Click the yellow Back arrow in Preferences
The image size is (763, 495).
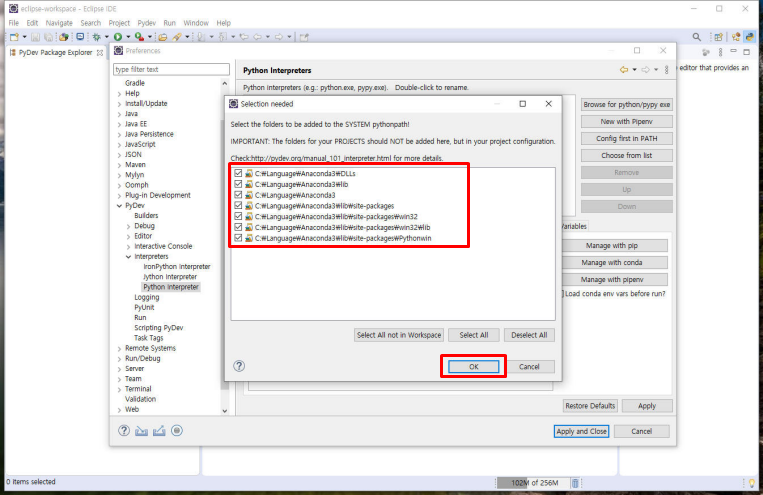[x=623, y=70]
